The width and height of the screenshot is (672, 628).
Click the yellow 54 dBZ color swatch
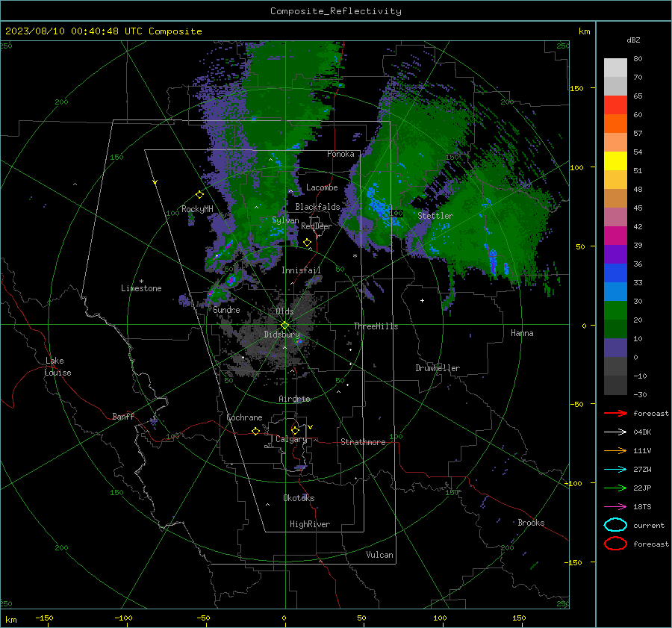click(x=615, y=161)
